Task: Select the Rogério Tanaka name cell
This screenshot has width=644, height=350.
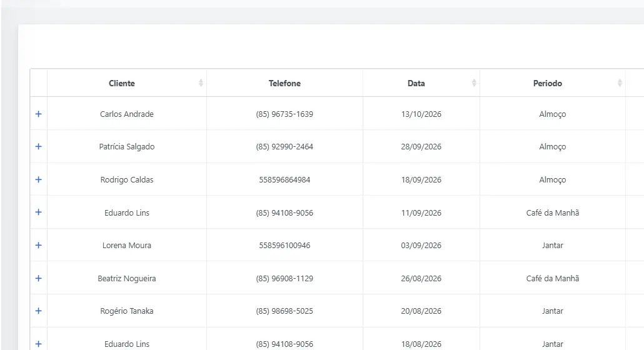Action: (127, 311)
